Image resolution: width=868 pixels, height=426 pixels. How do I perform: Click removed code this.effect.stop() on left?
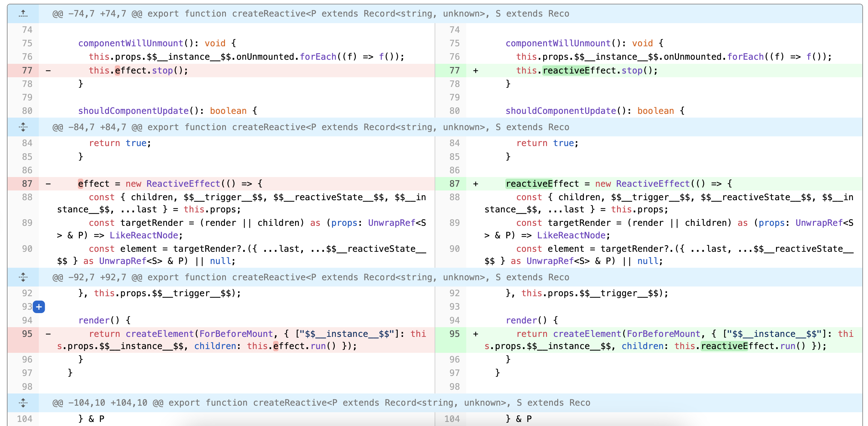tap(138, 70)
